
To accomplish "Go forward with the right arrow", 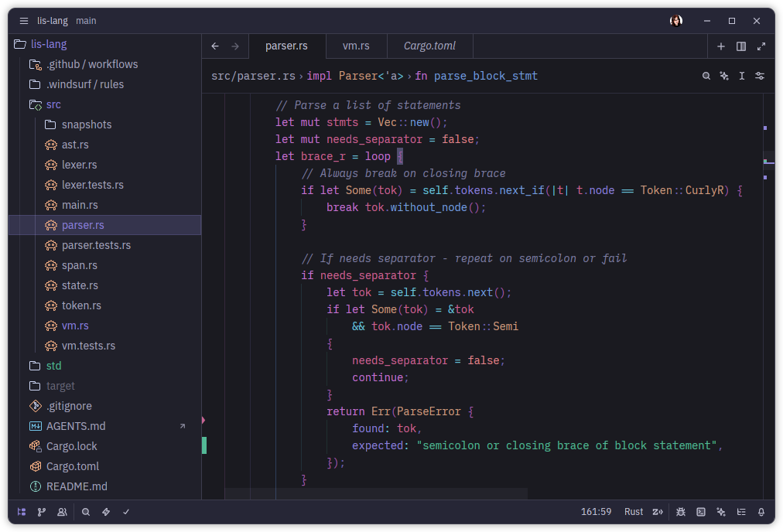I will (x=235, y=46).
